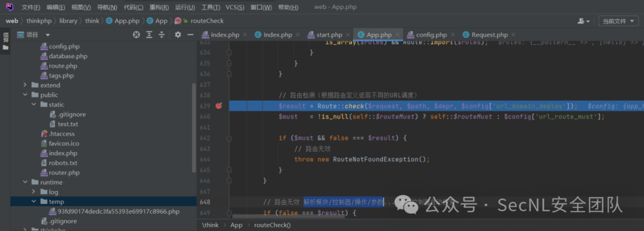This screenshot has width=644, height=231.
Task: Open the 视图(V) menu
Action: pos(81,7)
